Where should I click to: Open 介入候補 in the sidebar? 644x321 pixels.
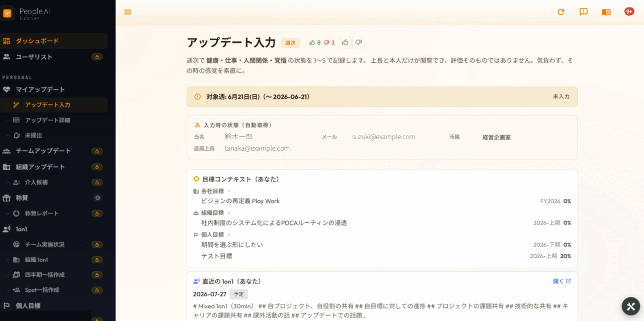(x=54, y=182)
